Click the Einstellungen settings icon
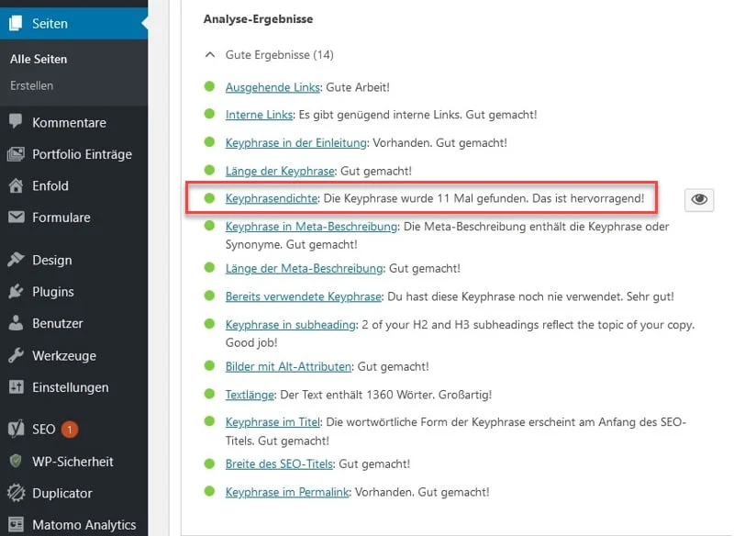756x536 pixels. click(x=15, y=387)
